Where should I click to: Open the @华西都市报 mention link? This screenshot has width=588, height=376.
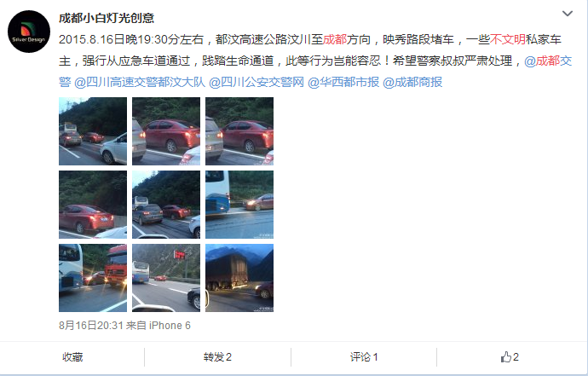coord(343,82)
